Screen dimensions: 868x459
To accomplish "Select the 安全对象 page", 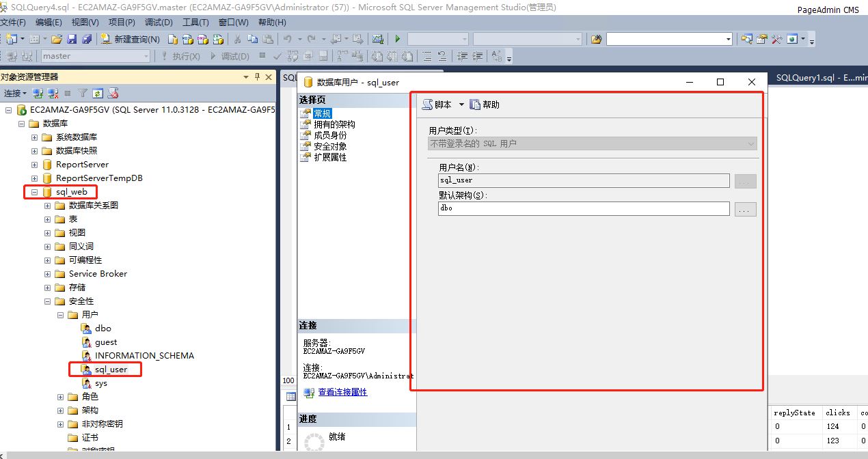I will 330,146.
